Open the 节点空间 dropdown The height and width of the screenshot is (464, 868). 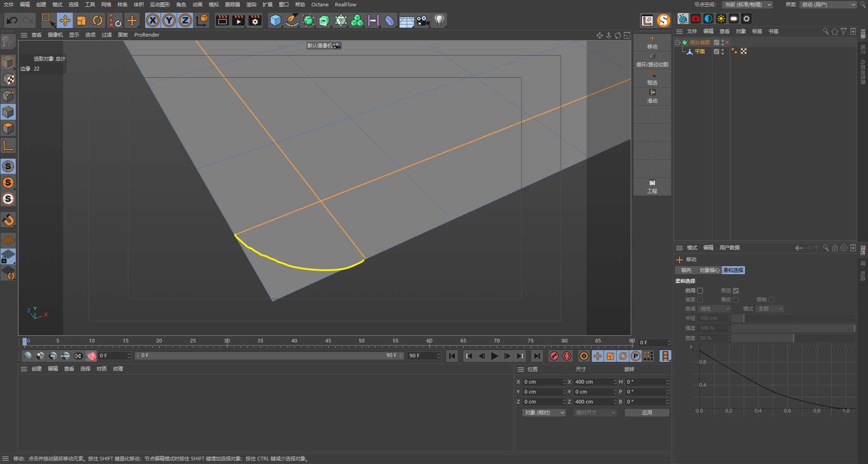pyautogui.click(x=747, y=5)
